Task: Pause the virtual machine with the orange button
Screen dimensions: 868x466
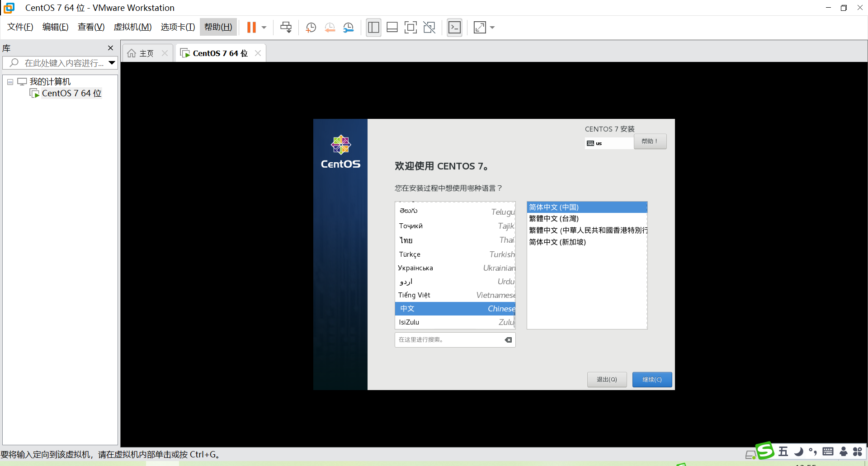Action: point(251,28)
